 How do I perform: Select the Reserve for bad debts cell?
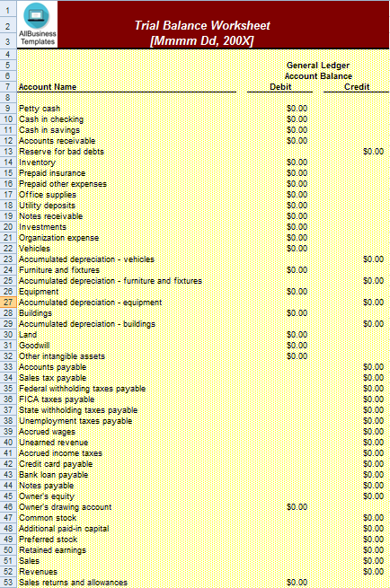[x=61, y=152]
